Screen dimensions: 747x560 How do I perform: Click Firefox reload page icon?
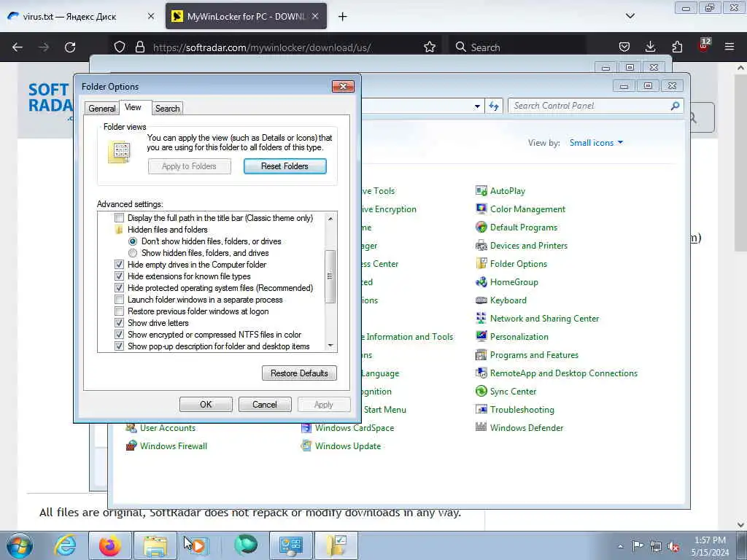(70, 47)
